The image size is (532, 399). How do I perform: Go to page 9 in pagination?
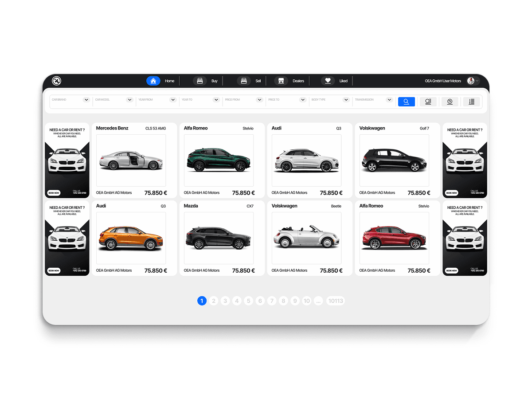click(x=295, y=301)
